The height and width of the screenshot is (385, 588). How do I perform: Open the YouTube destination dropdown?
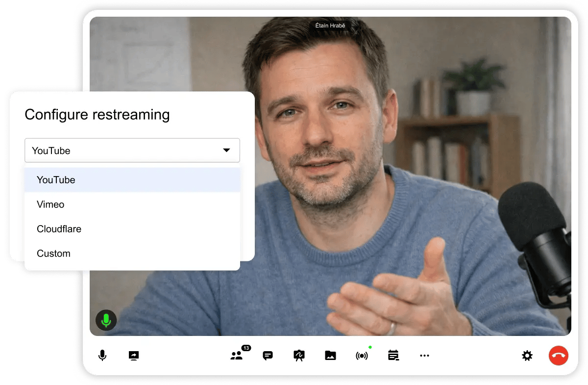point(132,151)
